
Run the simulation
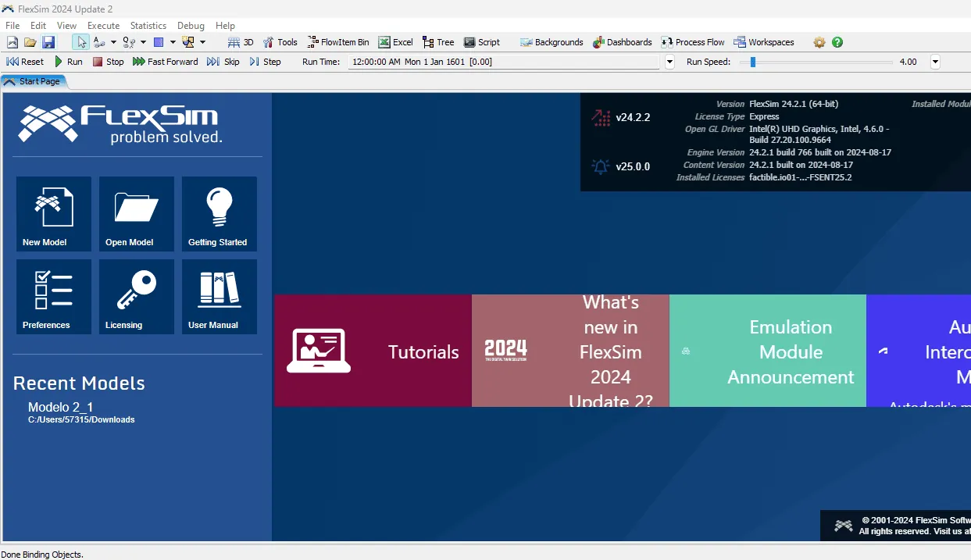point(69,62)
